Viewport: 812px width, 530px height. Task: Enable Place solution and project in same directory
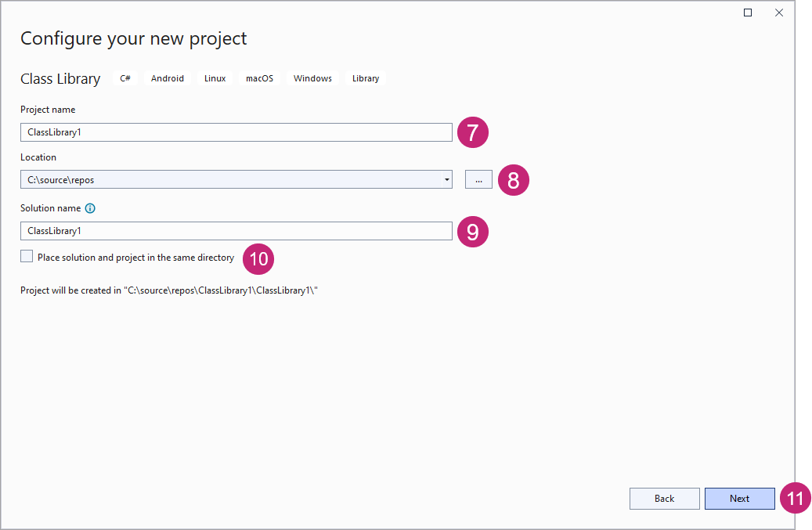tap(27, 257)
